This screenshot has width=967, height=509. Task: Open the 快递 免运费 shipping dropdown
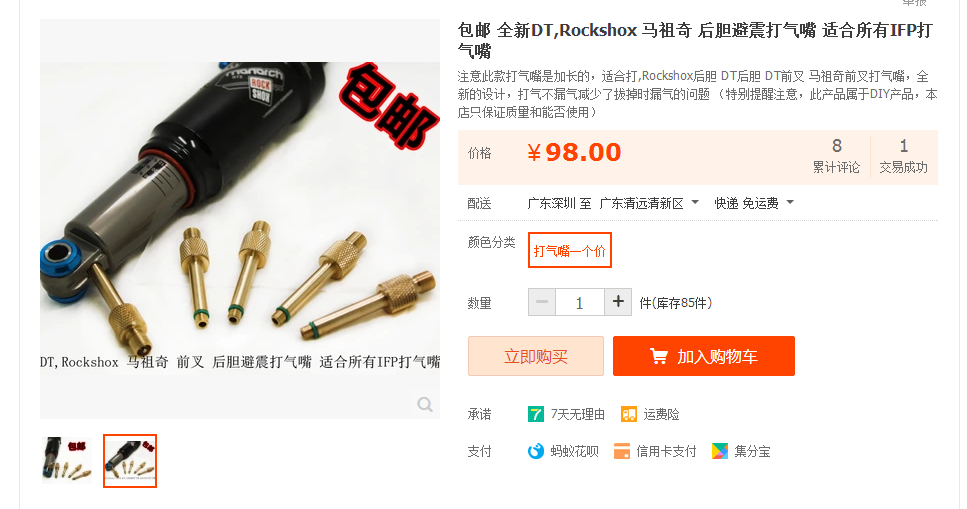coord(754,203)
